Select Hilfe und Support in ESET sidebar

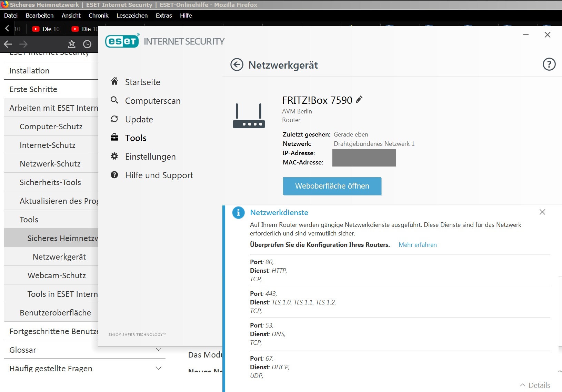(x=159, y=175)
